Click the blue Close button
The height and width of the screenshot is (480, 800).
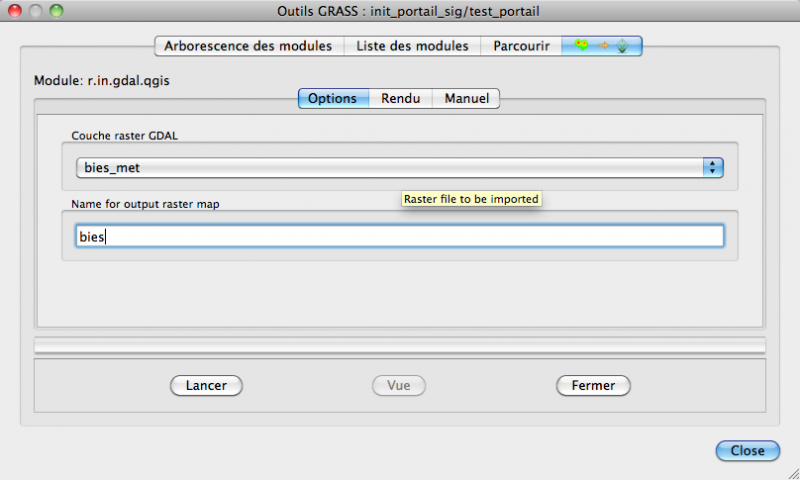(x=747, y=451)
